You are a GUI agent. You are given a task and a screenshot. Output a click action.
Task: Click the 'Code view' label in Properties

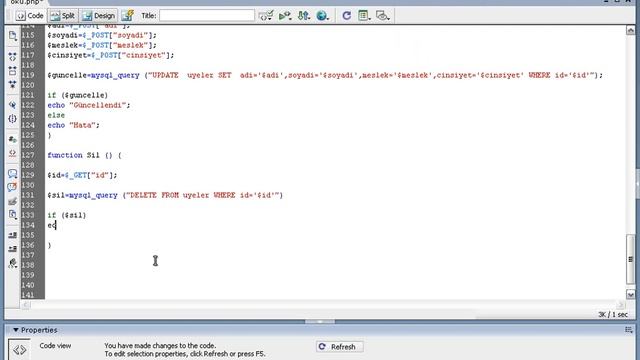point(55,345)
